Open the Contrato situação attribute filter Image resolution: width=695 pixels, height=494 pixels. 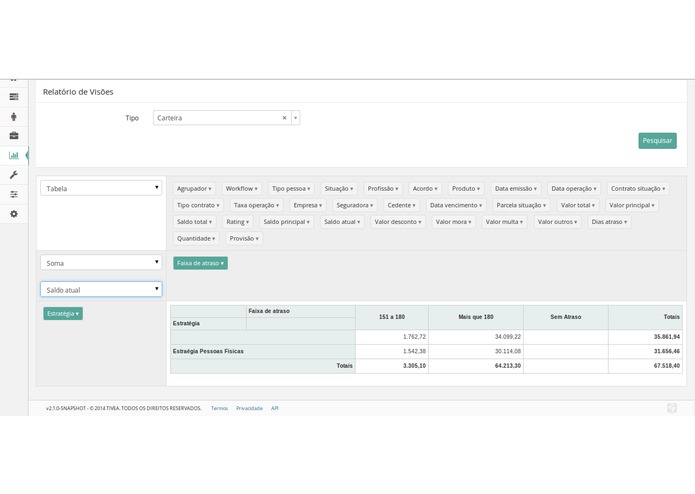click(638, 188)
